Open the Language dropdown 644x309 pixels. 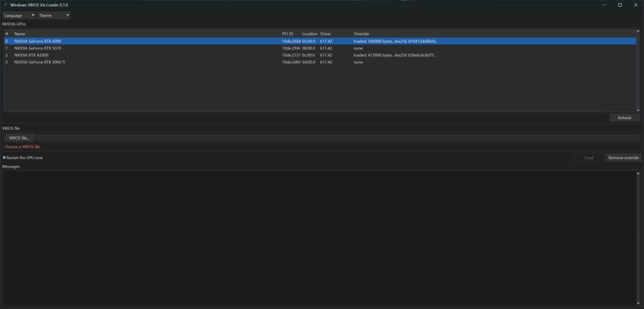tap(19, 15)
